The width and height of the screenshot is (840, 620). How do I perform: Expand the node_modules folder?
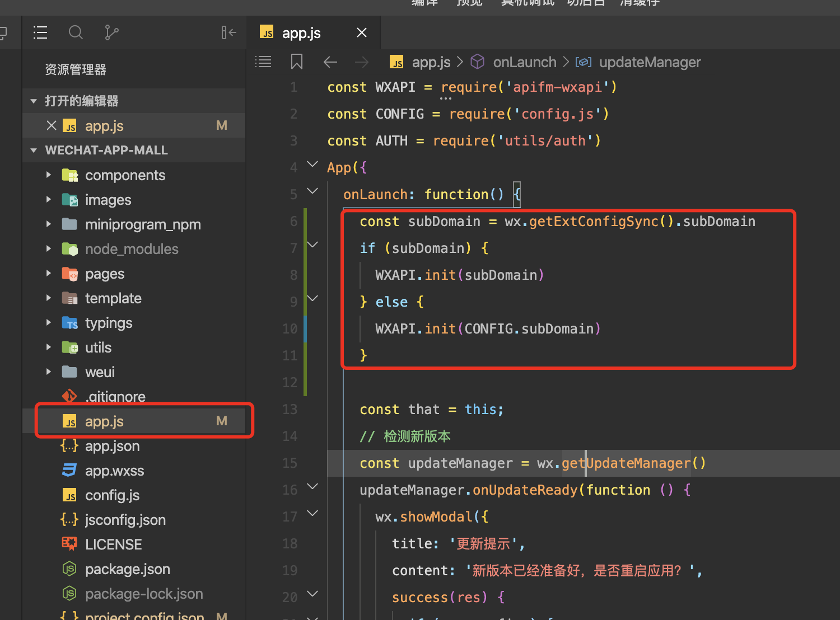(49, 249)
